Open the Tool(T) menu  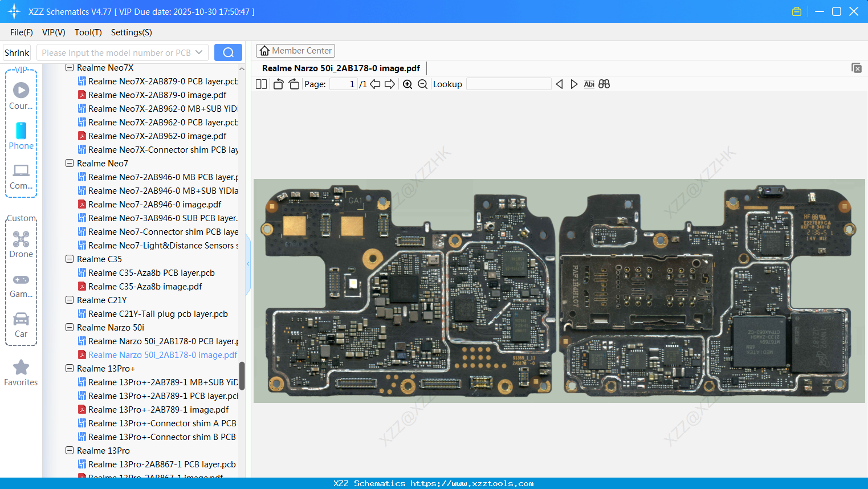pyautogui.click(x=88, y=32)
